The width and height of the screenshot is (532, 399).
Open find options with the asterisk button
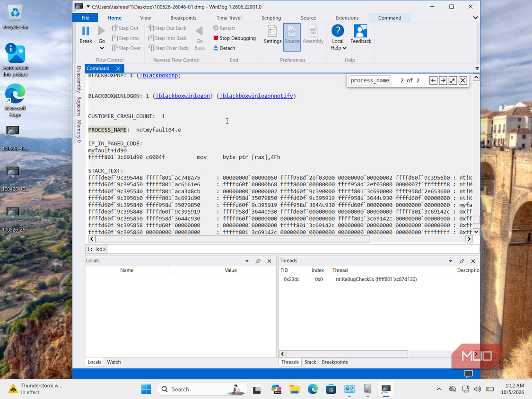coord(453,80)
